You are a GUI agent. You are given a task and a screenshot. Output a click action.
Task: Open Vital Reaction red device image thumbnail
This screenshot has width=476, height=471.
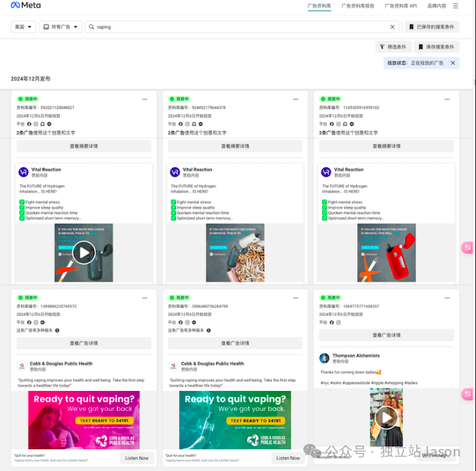click(387, 253)
